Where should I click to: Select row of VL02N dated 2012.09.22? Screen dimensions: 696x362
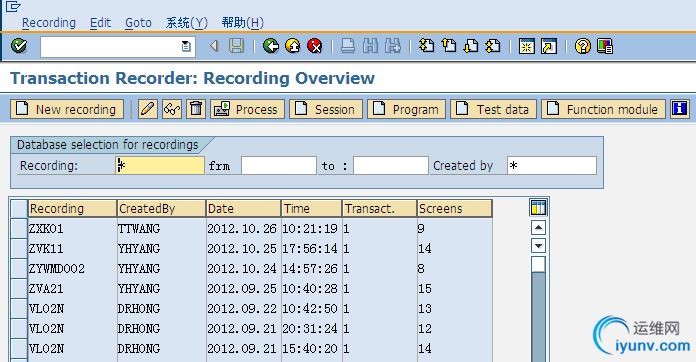point(19,308)
